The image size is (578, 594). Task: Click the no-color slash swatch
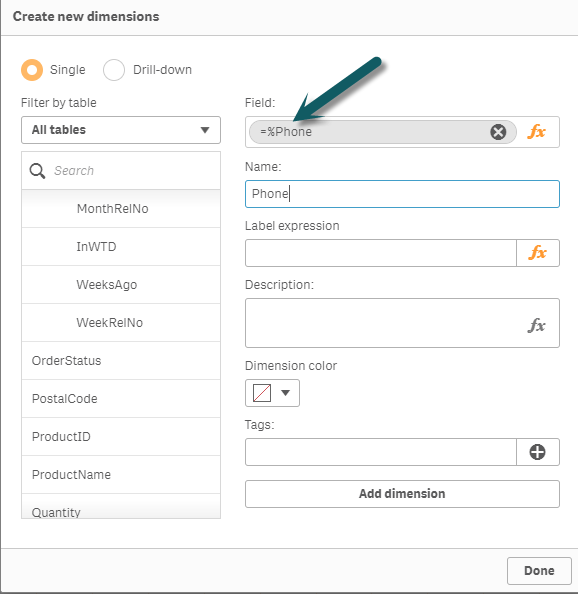[262, 393]
